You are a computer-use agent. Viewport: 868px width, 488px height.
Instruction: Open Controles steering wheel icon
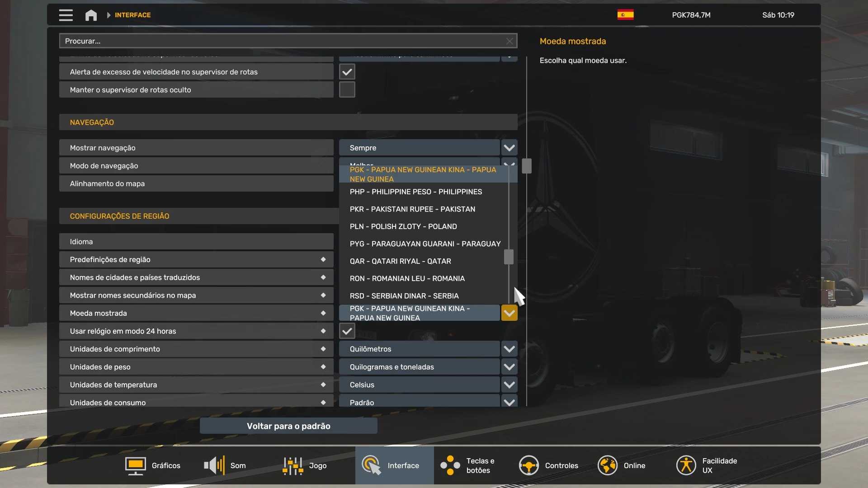[x=528, y=465]
